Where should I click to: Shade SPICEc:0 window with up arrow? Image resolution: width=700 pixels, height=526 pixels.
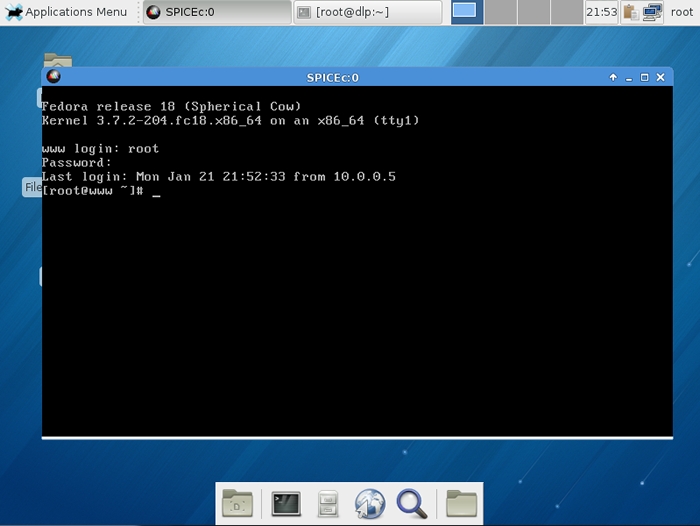point(613,77)
